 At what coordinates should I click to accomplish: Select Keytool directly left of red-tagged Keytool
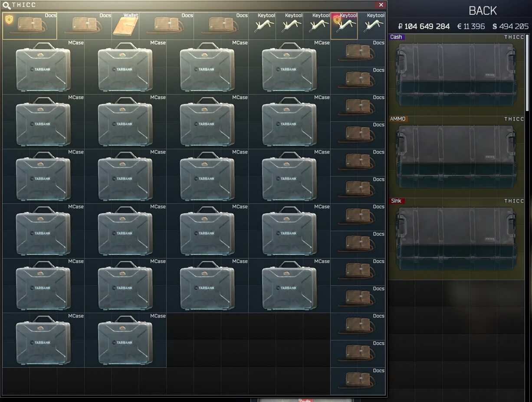pos(317,26)
